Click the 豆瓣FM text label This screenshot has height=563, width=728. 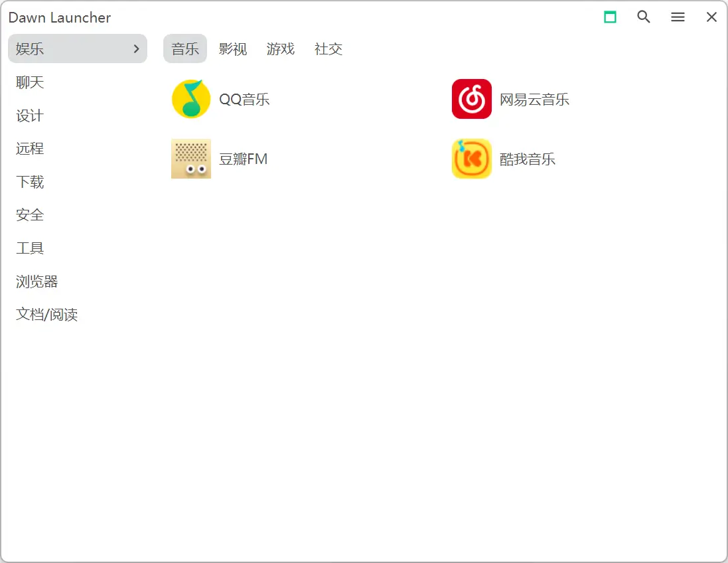(x=244, y=159)
